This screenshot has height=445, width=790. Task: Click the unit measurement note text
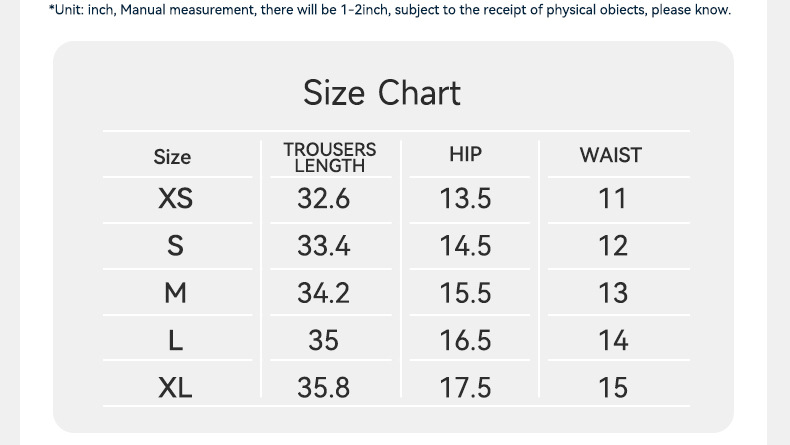(x=390, y=10)
